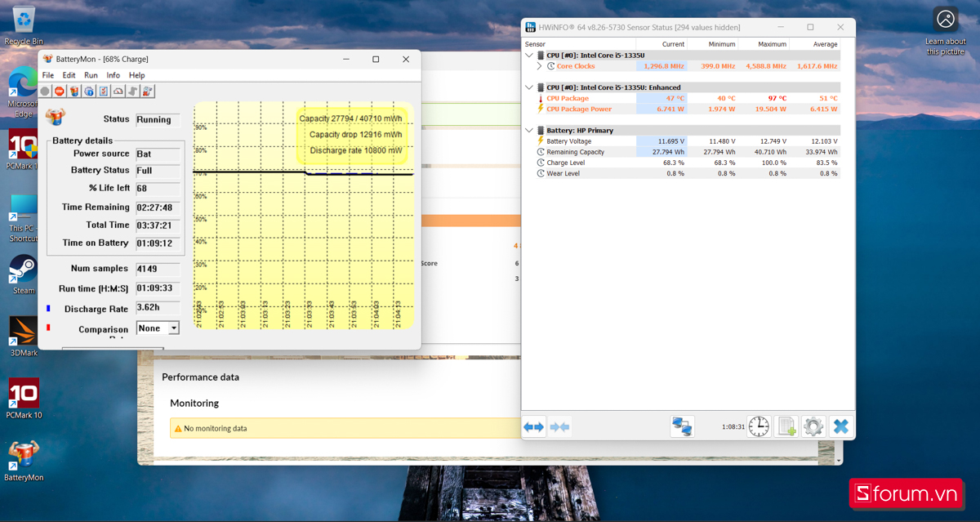Click the blue Discharge Rate color marker
The height and width of the screenshot is (522, 980).
[48, 309]
